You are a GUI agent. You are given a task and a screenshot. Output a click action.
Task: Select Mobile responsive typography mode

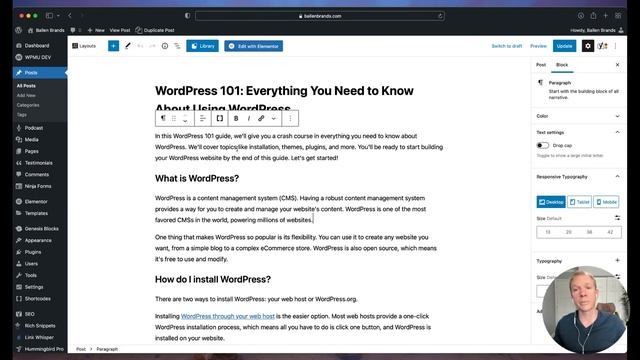[606, 202]
